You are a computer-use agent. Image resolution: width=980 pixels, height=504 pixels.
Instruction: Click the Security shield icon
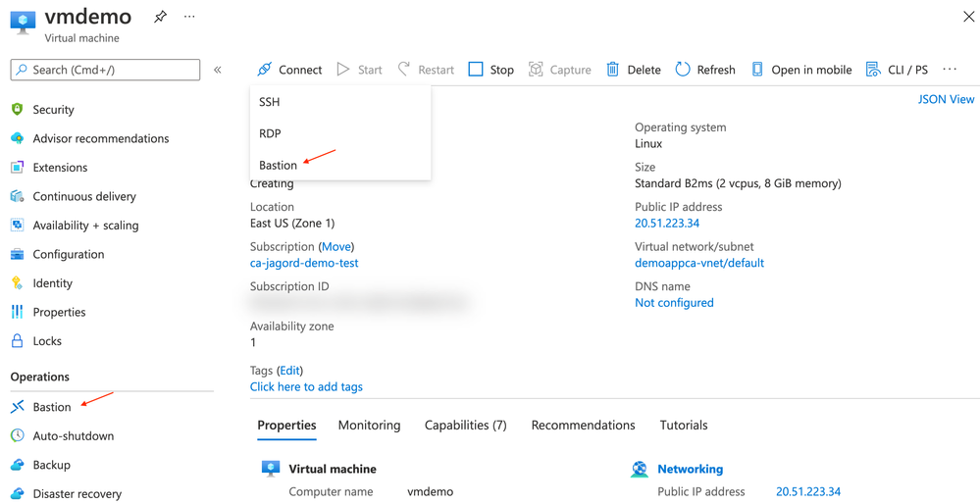(18, 109)
